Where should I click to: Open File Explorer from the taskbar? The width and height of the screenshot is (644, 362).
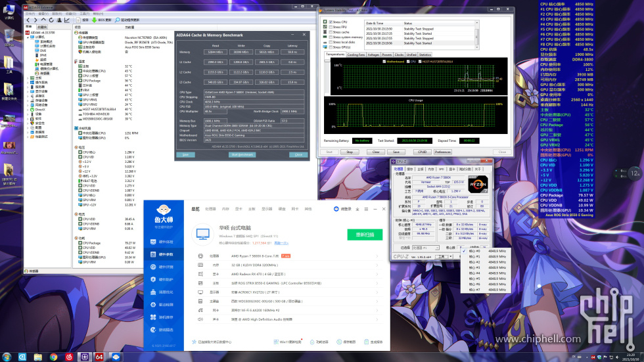(x=38, y=357)
